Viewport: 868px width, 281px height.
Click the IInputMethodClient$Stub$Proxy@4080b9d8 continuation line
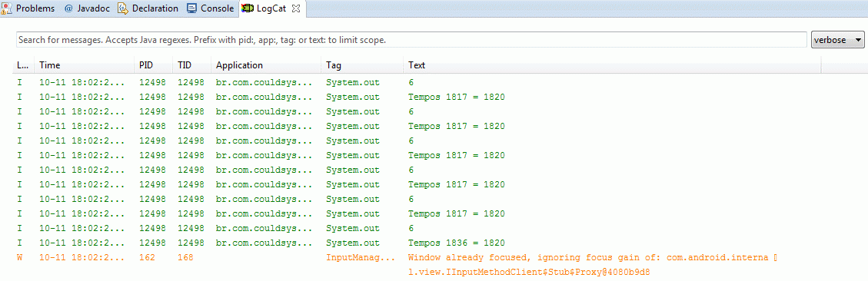coord(529,272)
